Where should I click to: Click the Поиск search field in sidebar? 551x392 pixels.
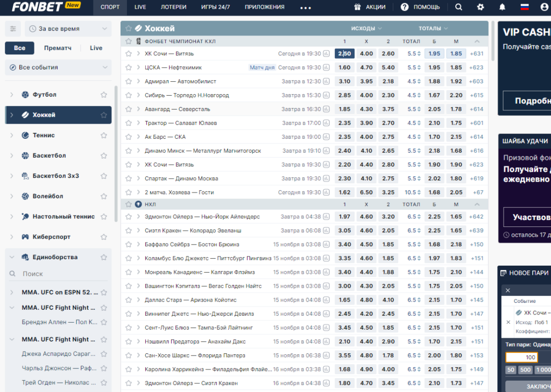click(x=58, y=274)
